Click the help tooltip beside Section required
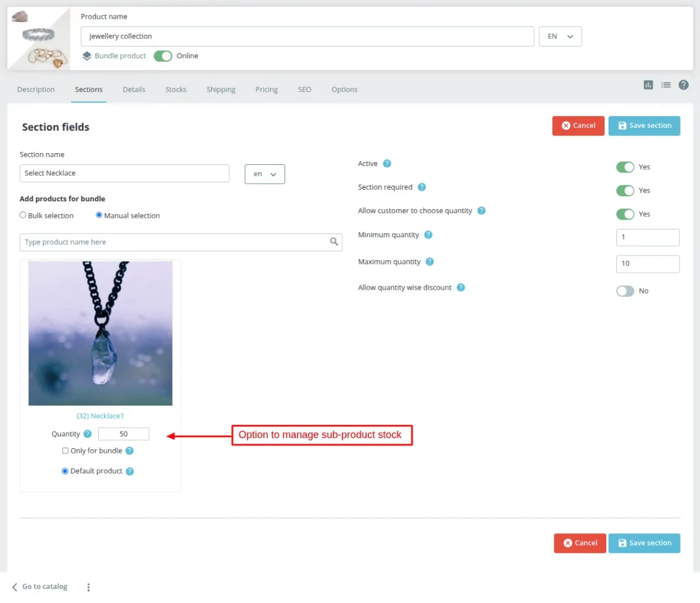Viewport: 700px width, 603px height. point(421,187)
